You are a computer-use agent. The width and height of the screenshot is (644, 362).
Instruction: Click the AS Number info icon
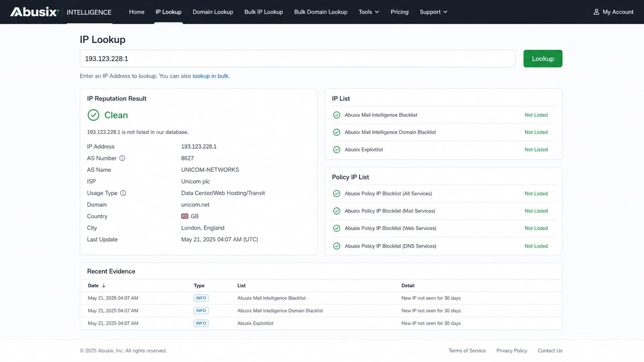click(x=122, y=158)
